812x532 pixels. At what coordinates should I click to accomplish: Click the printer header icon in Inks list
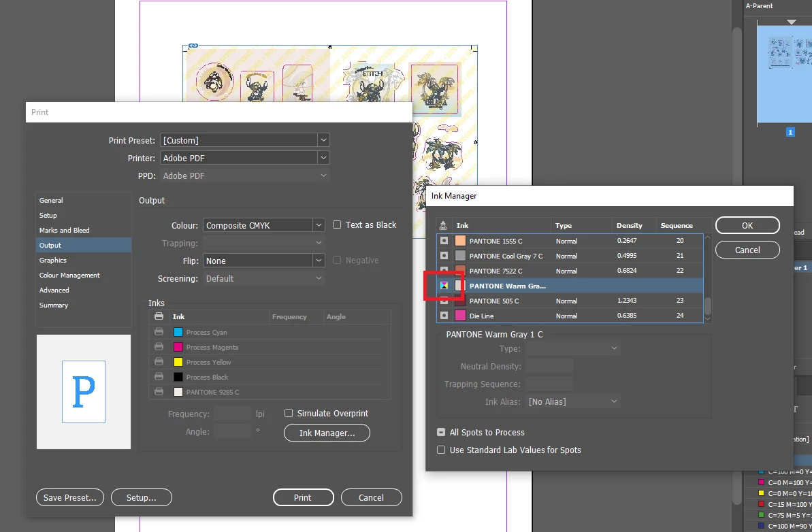(x=159, y=316)
